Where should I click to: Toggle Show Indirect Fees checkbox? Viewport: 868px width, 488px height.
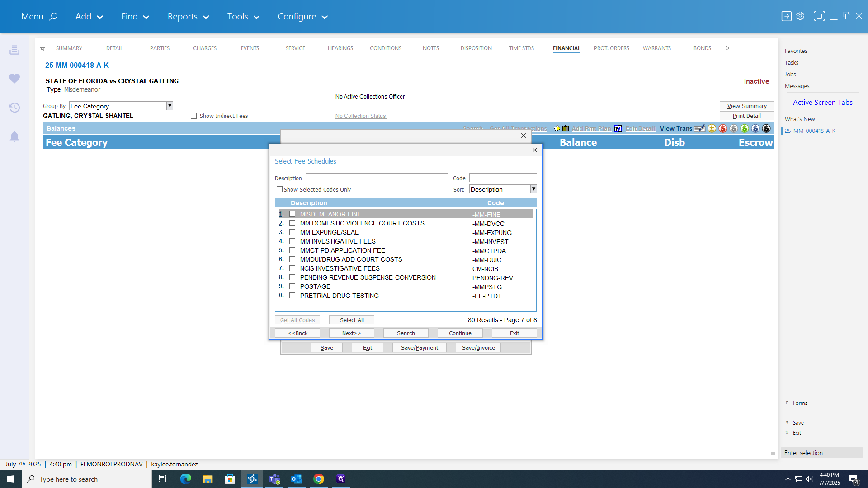pyautogui.click(x=194, y=116)
